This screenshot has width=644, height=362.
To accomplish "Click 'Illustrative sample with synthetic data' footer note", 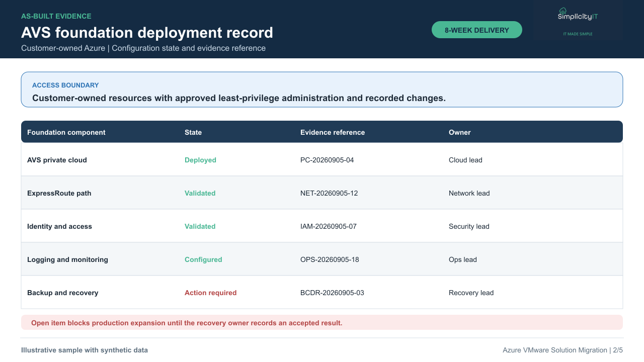I will [85, 350].
